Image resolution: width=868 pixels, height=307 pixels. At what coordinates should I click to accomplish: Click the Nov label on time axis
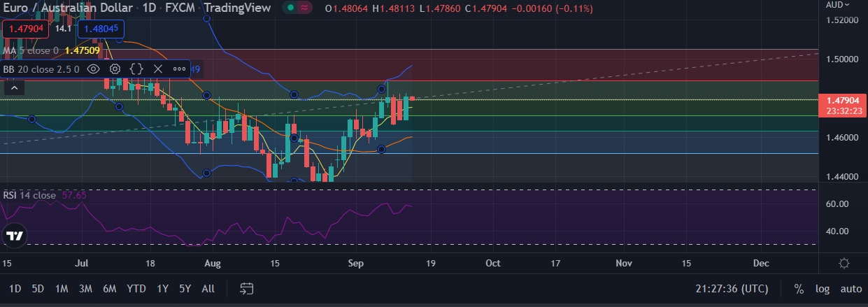pyautogui.click(x=624, y=263)
